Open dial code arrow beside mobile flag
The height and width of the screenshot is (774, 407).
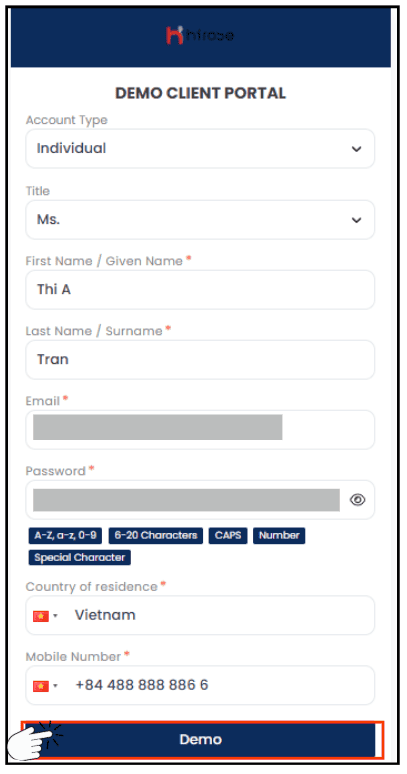coord(55,686)
